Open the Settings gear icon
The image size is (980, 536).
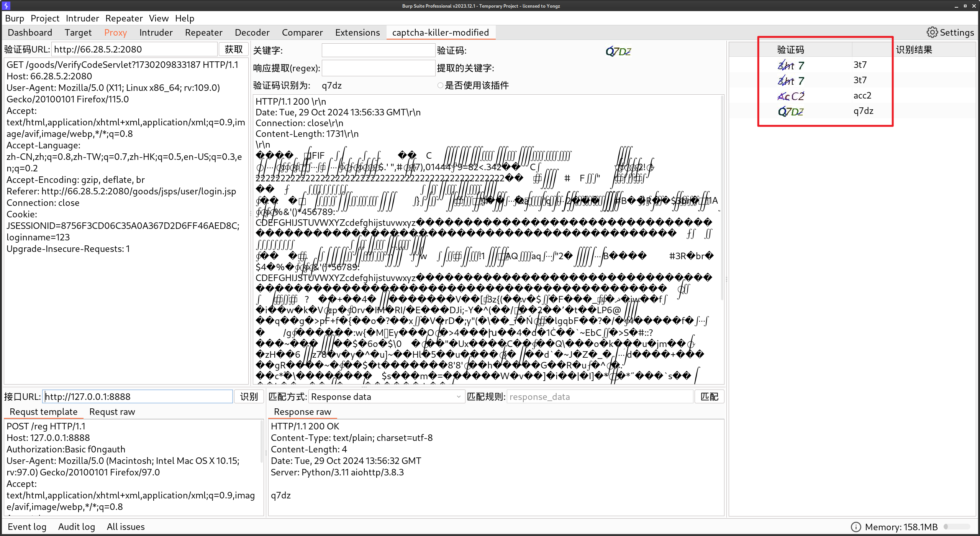pyautogui.click(x=932, y=32)
